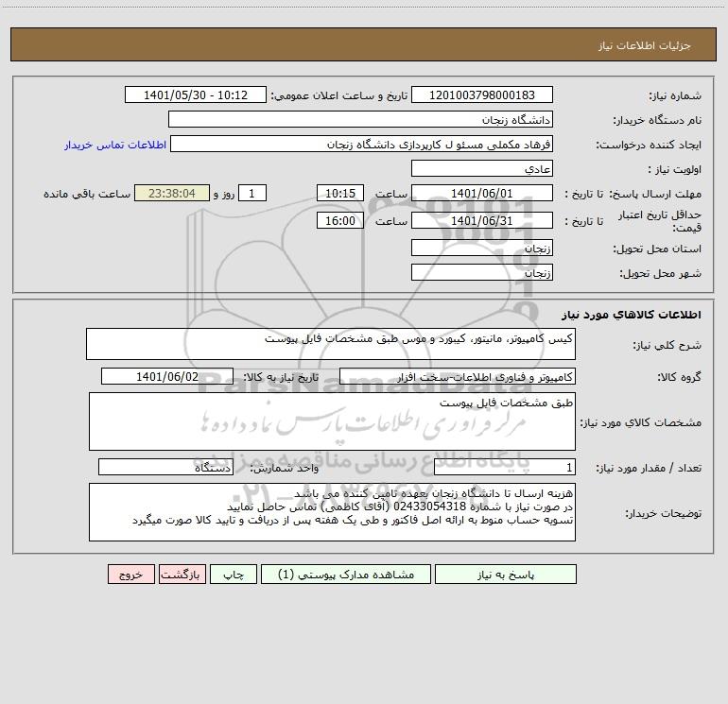Click buyer name field 'دانشگاه زنجان'
The width and height of the screenshot is (728, 704).
(360, 119)
